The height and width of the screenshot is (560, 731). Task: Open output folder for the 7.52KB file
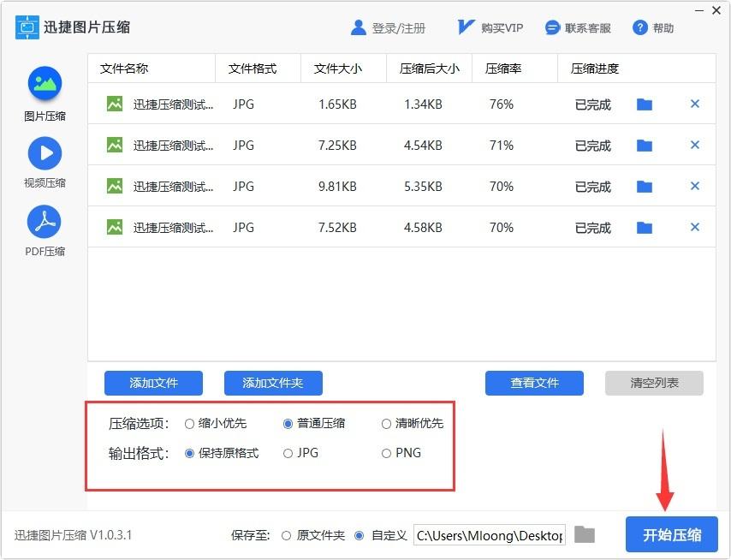point(645,228)
